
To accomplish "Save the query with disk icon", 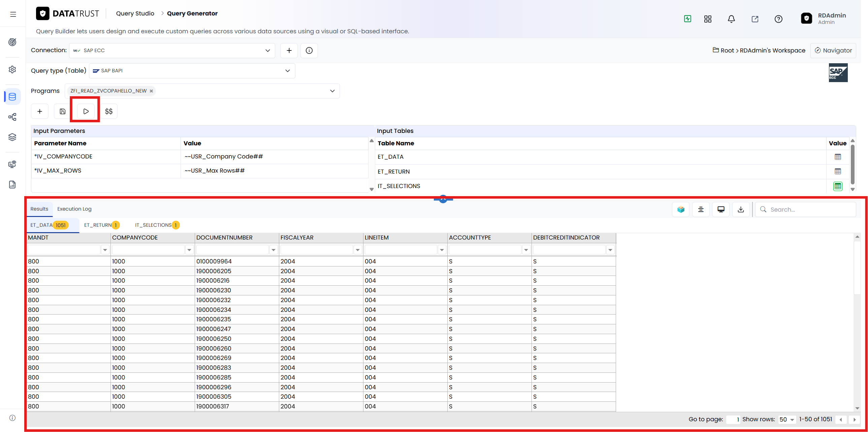I will tap(62, 111).
